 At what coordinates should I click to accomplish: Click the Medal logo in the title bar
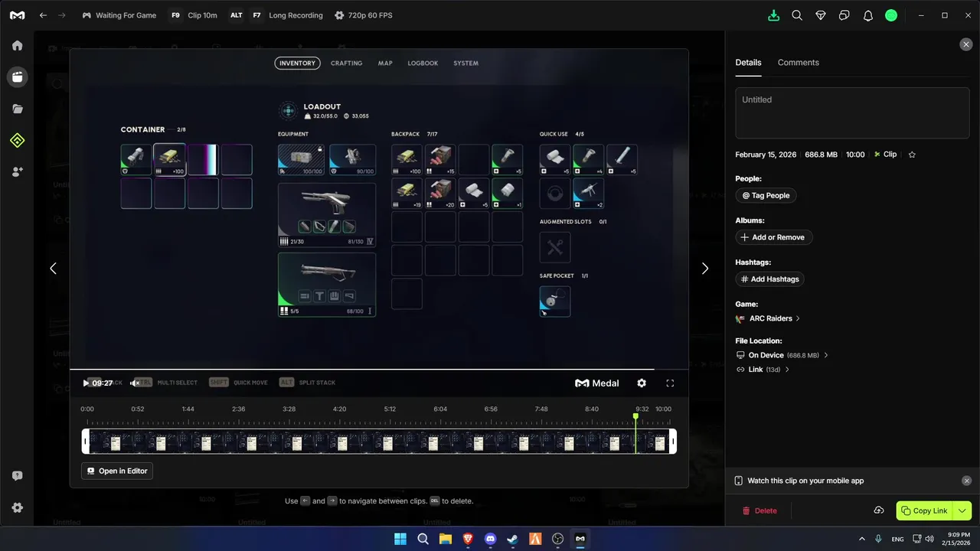(x=17, y=15)
